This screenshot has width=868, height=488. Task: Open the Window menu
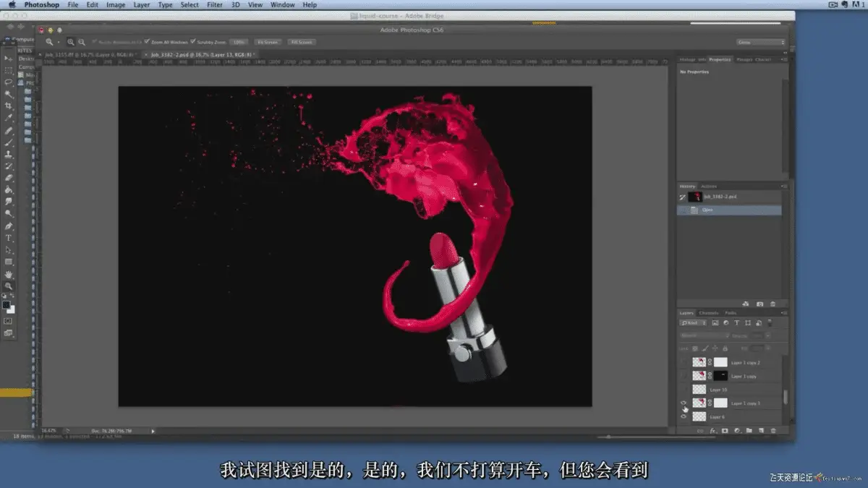[282, 4]
